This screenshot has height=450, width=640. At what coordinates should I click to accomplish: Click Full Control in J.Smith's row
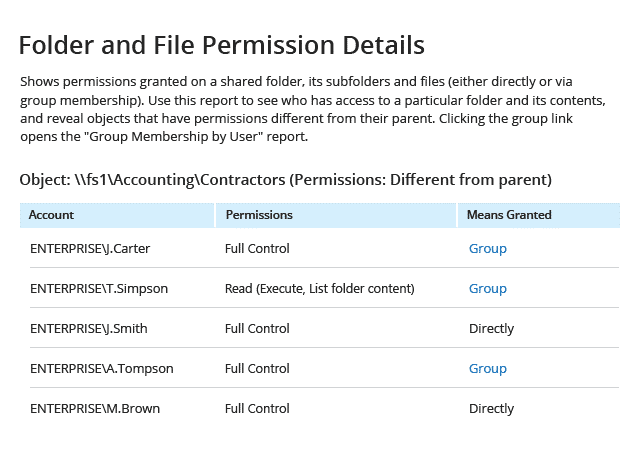[257, 328]
